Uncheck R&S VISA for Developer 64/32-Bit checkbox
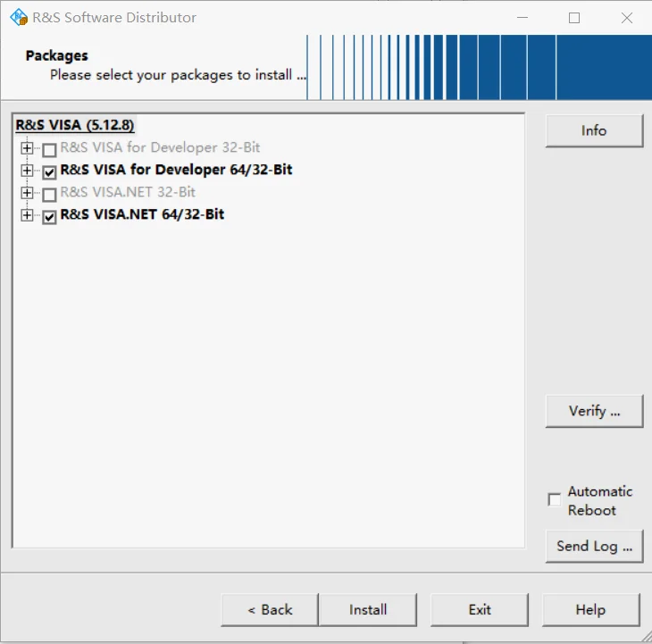This screenshot has height=644, width=652. tap(49, 171)
